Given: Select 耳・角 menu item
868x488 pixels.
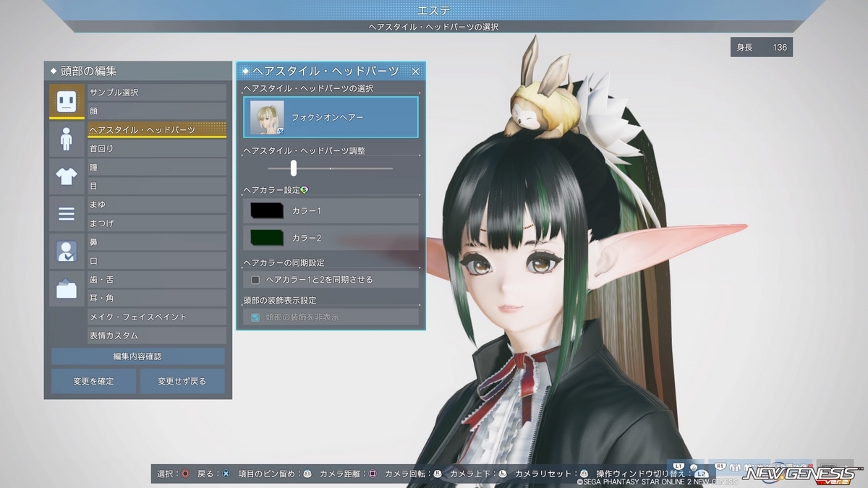Looking at the screenshot, I should 157,298.
